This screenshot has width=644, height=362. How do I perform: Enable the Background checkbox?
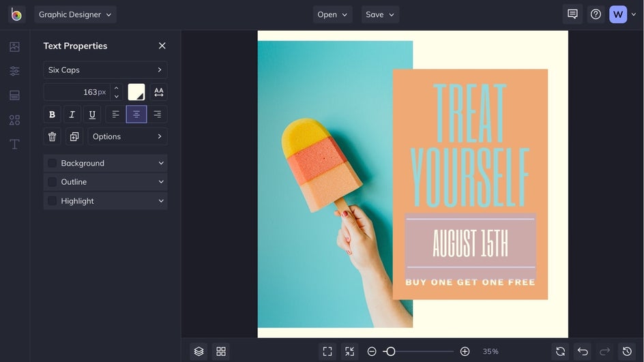coord(53,163)
